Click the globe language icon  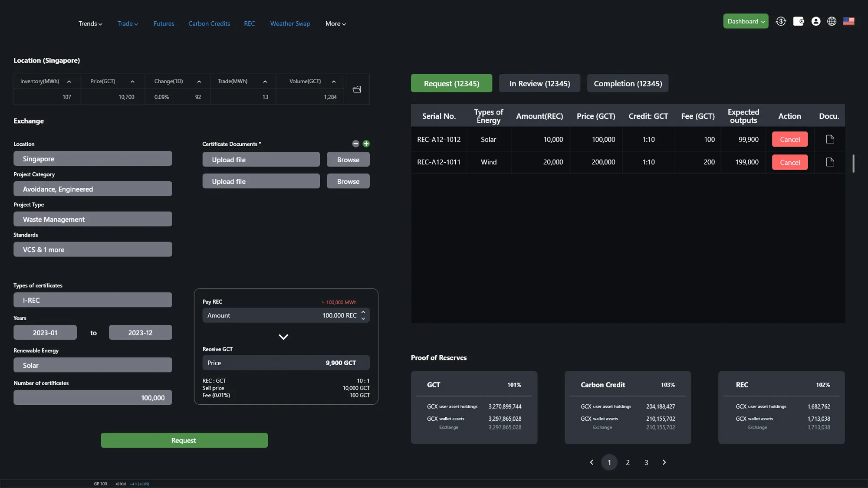pos(832,21)
